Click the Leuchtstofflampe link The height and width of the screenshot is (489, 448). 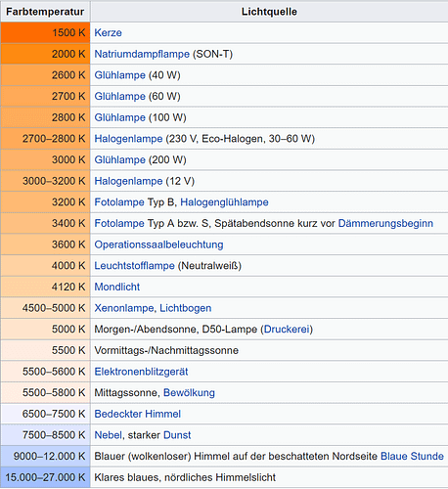coord(134,266)
